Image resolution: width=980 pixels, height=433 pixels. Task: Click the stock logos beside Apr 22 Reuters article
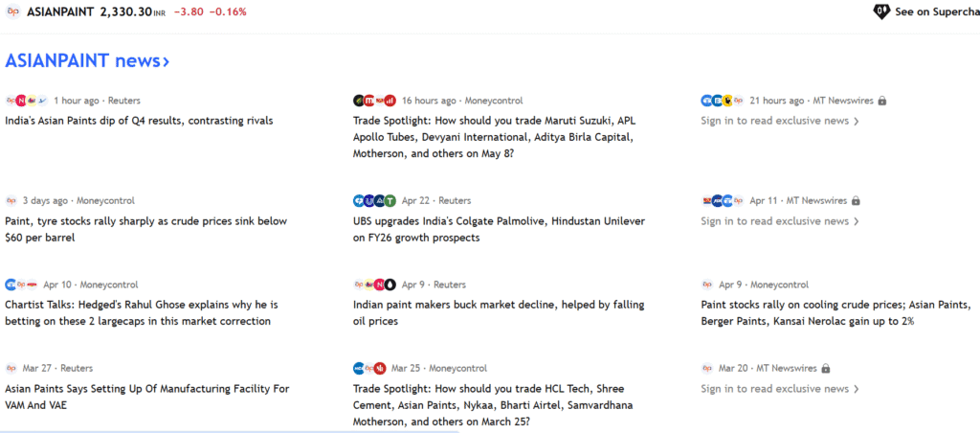(375, 201)
